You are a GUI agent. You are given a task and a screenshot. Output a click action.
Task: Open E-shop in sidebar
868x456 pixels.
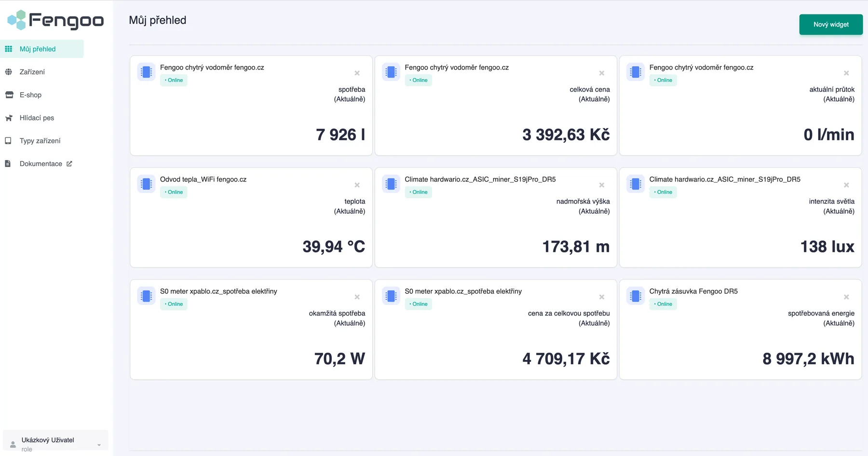tap(30, 95)
